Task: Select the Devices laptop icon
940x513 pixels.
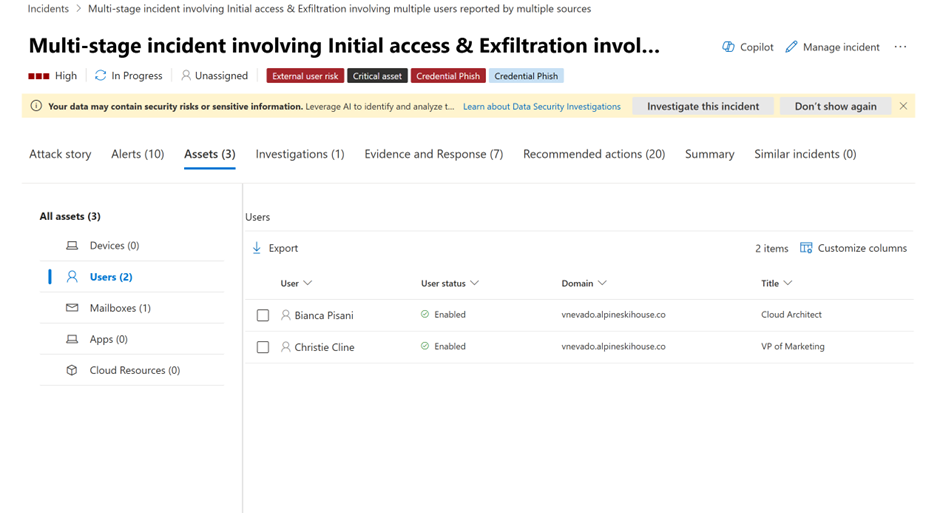Action: (72, 246)
